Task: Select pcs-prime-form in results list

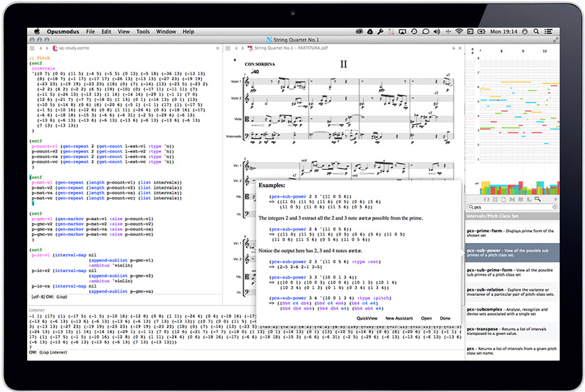Action: pyautogui.click(x=513, y=233)
